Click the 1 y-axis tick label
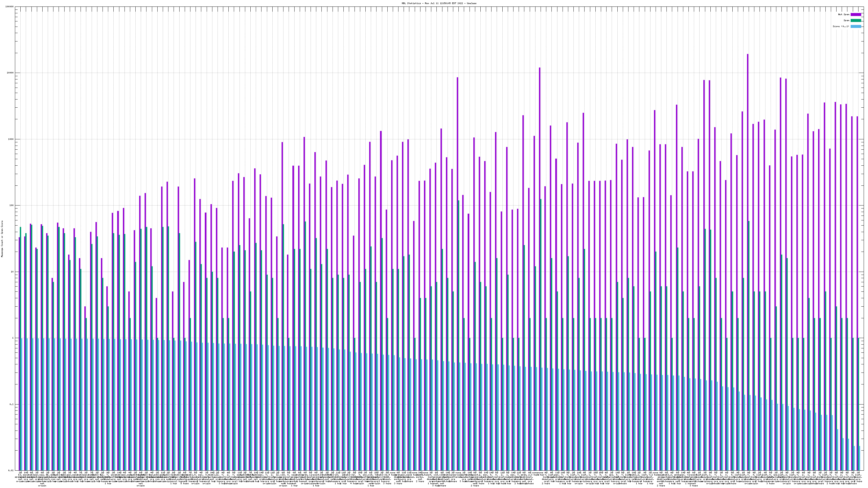 point(13,338)
